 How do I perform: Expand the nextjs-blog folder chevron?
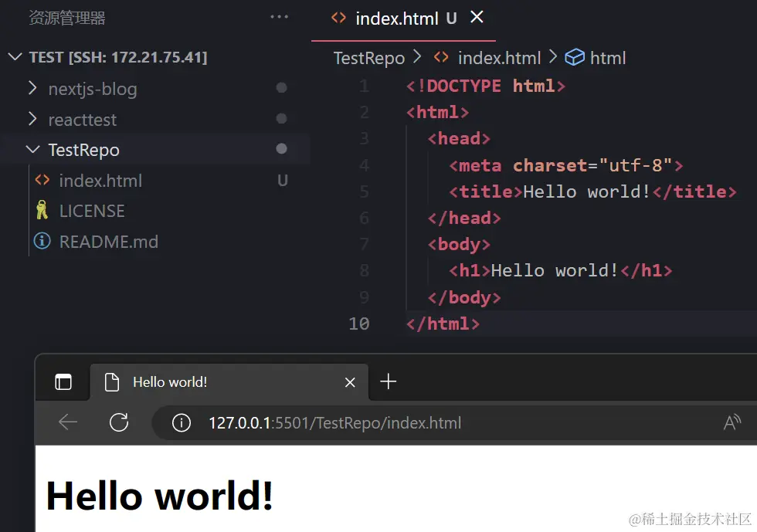32,88
